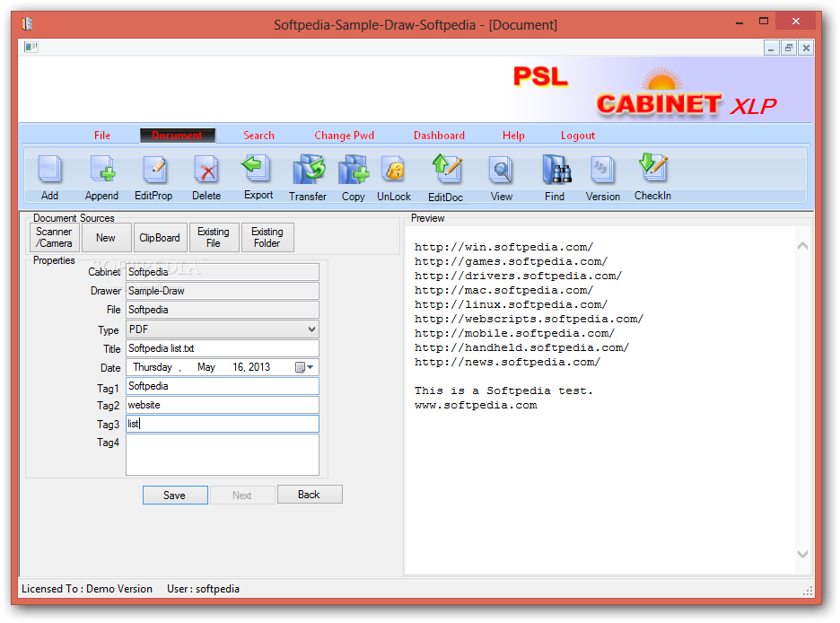Click the Drawer field Sample-Draw

pyautogui.click(x=223, y=291)
